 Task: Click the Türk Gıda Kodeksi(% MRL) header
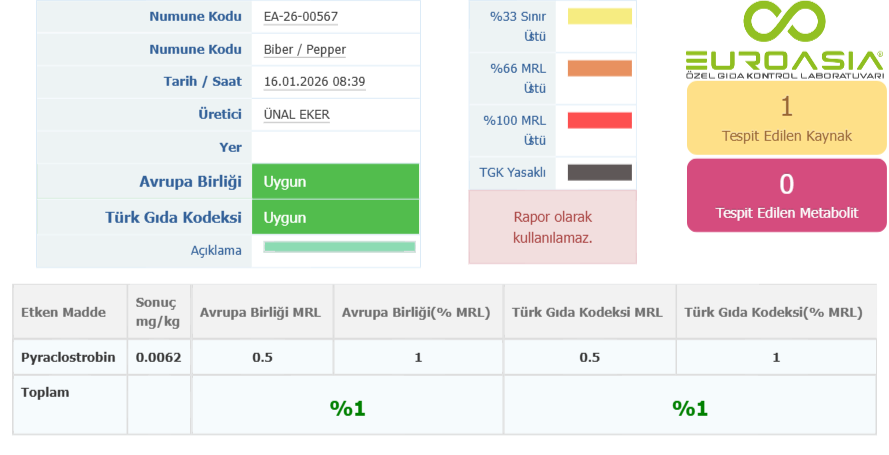(x=773, y=312)
